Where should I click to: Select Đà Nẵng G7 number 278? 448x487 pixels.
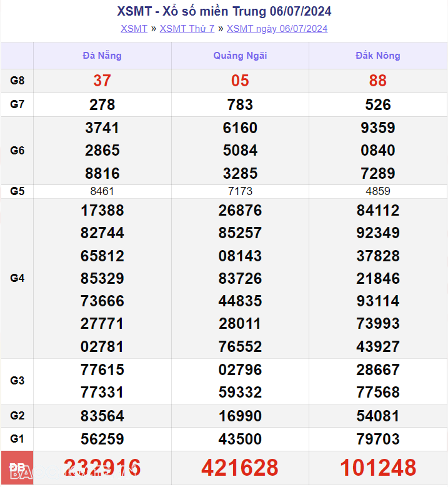pos(102,104)
